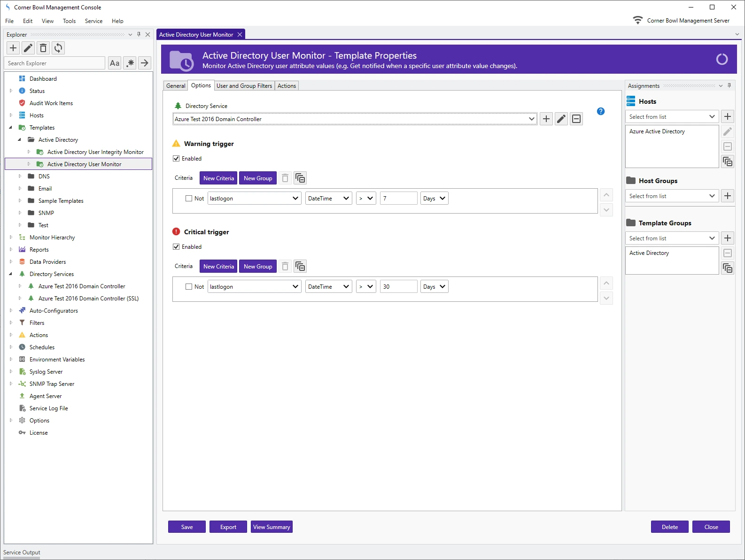Expand the DNS templates folder
This screenshot has width=745, height=560.
tap(20, 176)
